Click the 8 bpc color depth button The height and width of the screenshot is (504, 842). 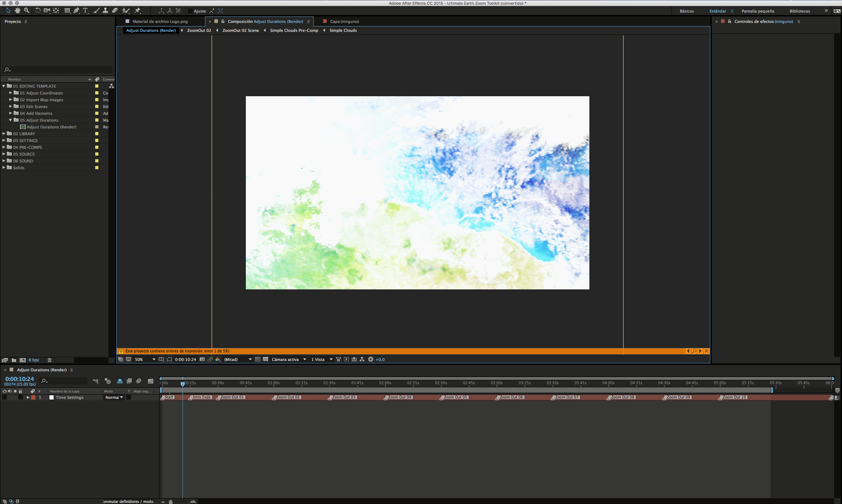click(34, 360)
